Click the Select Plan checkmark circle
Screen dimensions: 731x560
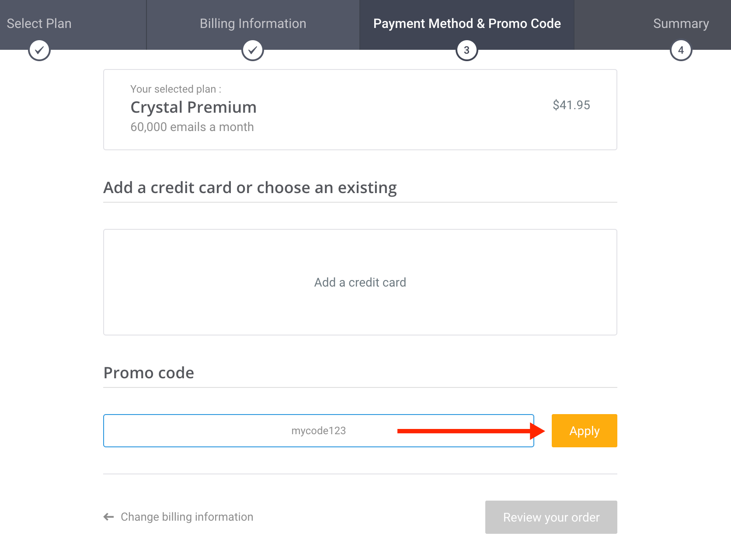pos(39,50)
